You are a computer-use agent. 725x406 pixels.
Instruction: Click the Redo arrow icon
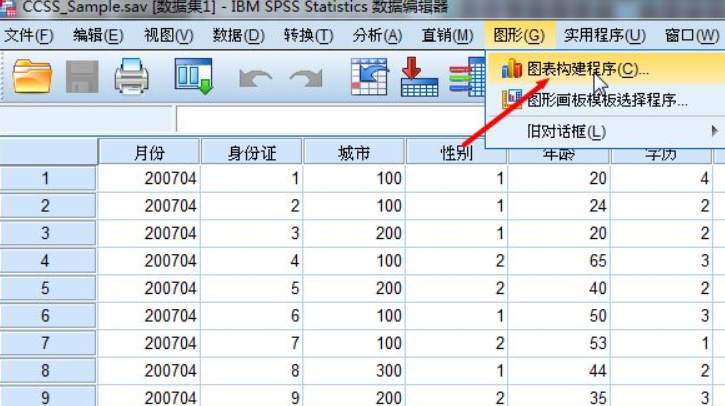click(306, 78)
